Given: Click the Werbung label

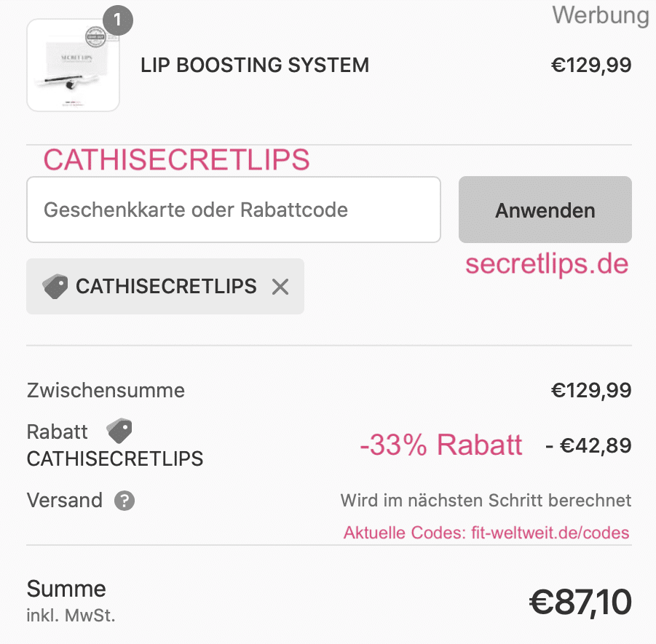Looking at the screenshot, I should [601, 15].
